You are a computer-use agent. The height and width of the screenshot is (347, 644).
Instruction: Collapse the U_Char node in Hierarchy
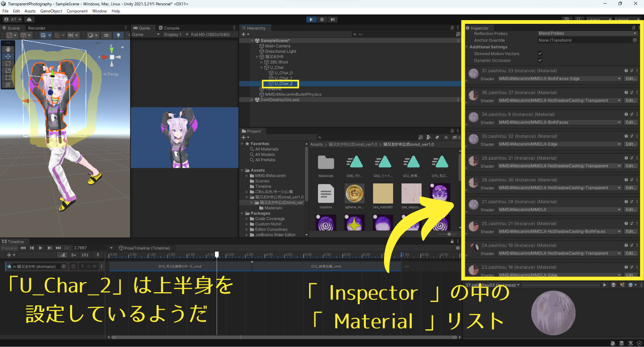(262, 68)
